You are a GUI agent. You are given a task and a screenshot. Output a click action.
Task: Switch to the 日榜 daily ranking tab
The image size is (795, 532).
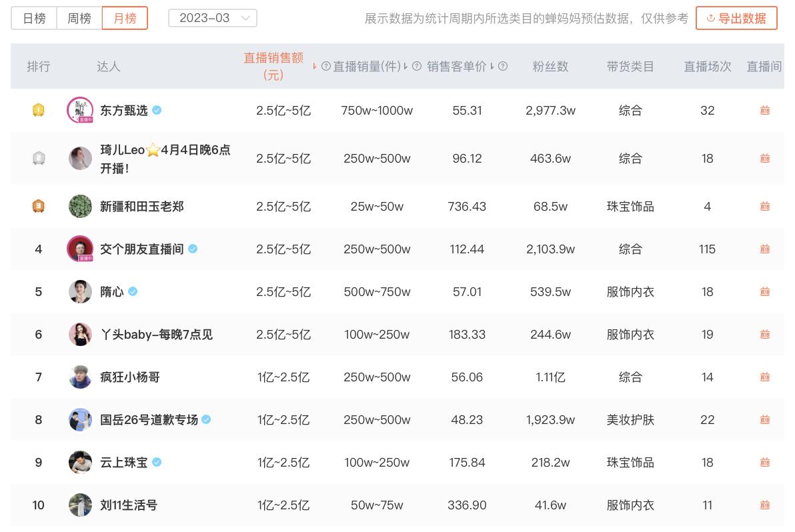coord(34,18)
